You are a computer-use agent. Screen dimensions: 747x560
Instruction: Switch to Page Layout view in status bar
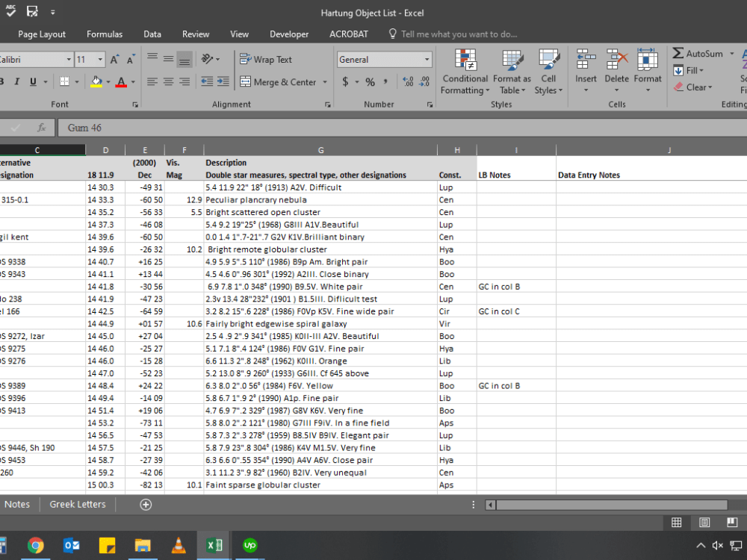[x=704, y=523]
